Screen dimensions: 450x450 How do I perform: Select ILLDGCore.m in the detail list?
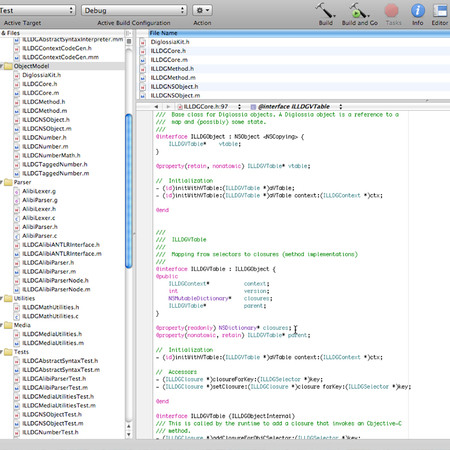(169, 60)
